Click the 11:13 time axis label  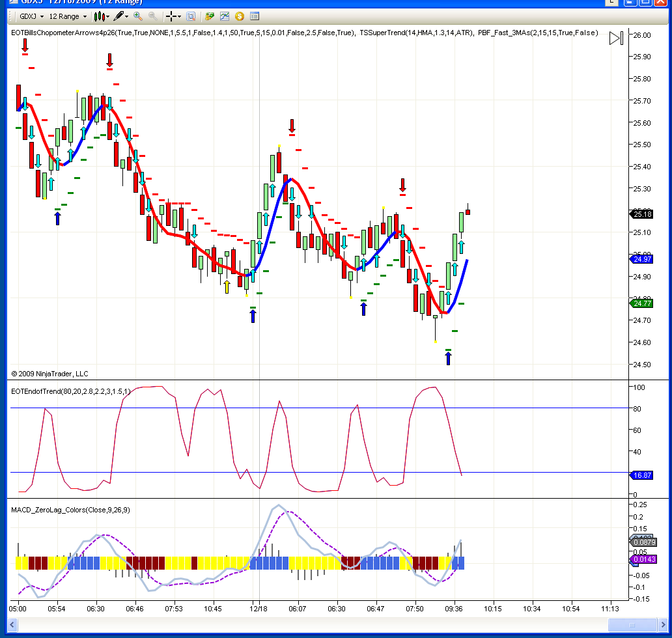(610, 609)
